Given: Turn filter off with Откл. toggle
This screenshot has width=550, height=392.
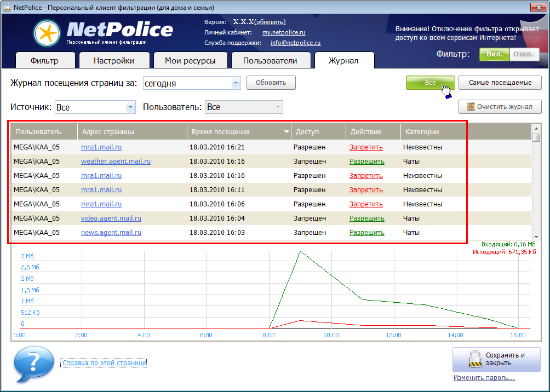Looking at the screenshot, I should tap(524, 54).
